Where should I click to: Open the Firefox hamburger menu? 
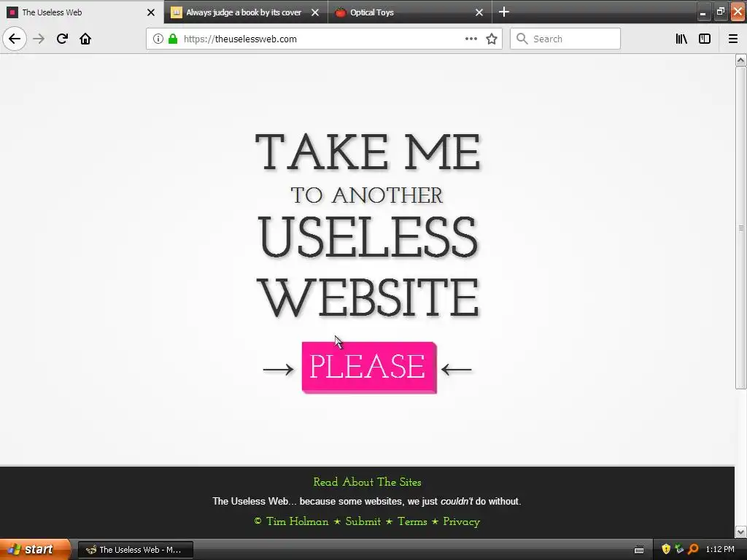pyautogui.click(x=733, y=39)
